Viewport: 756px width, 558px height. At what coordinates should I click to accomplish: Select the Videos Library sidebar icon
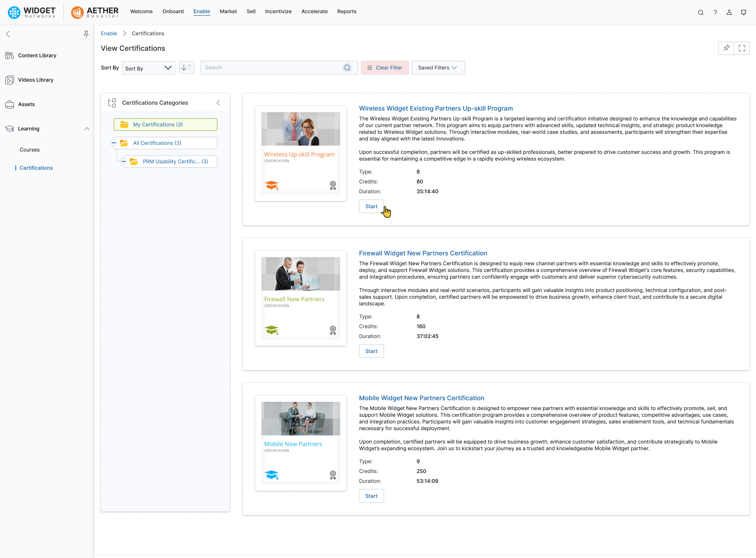point(9,79)
